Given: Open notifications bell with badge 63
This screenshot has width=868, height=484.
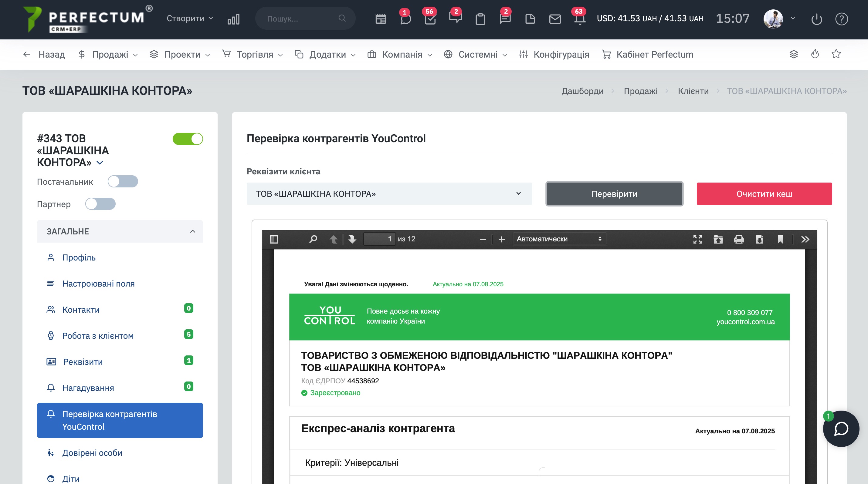Looking at the screenshot, I should click(580, 19).
